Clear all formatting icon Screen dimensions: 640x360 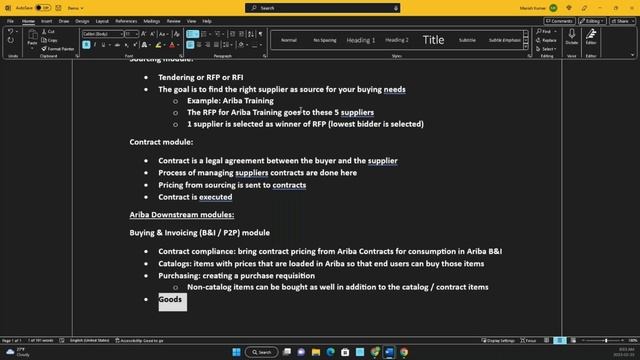pos(177,34)
